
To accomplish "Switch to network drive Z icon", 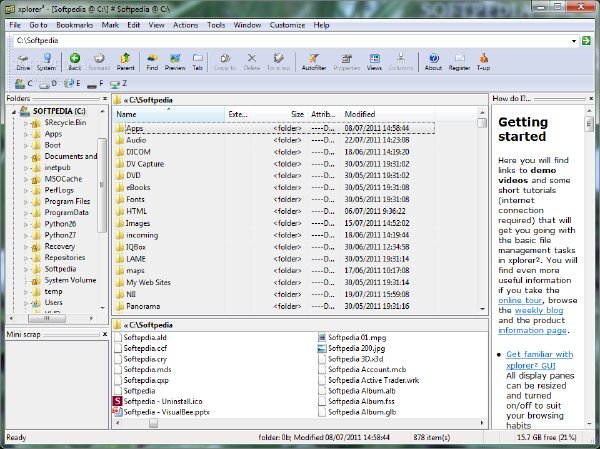I will 118,83.
